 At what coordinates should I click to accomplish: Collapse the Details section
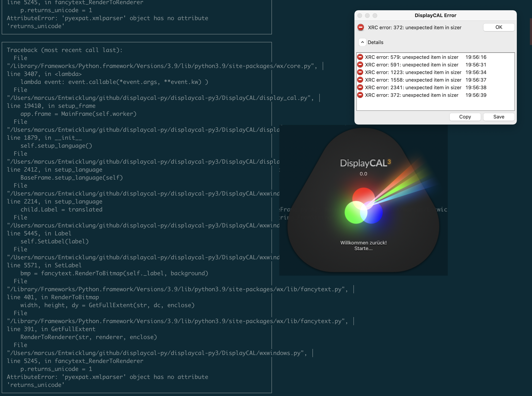click(363, 42)
